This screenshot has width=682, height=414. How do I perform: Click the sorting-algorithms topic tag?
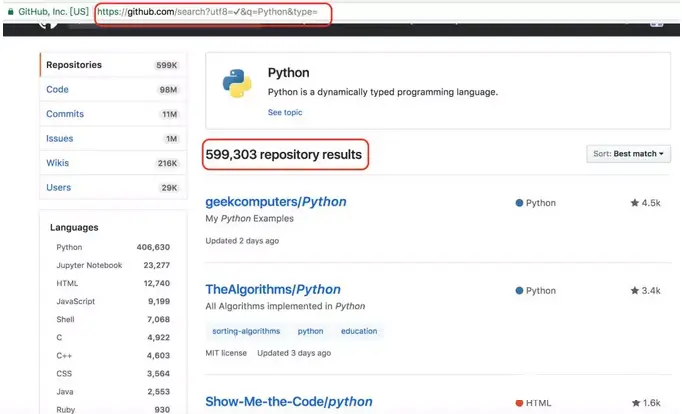(246, 331)
